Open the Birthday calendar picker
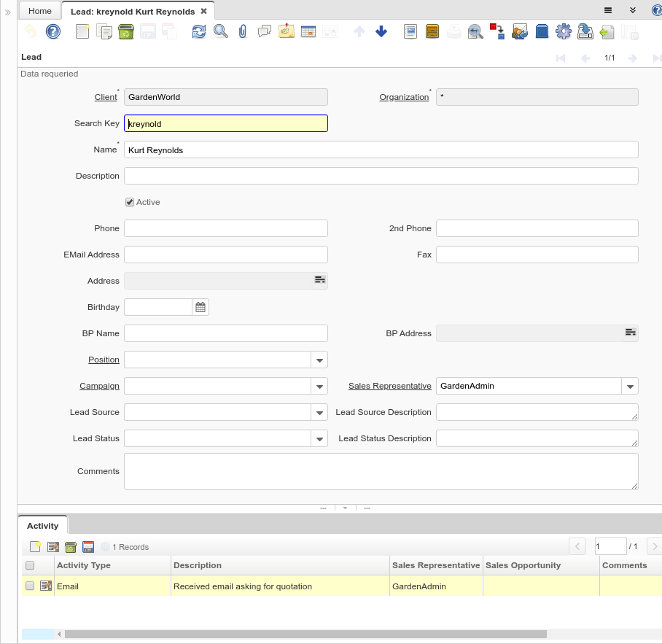The height and width of the screenshot is (644, 662). (200, 307)
